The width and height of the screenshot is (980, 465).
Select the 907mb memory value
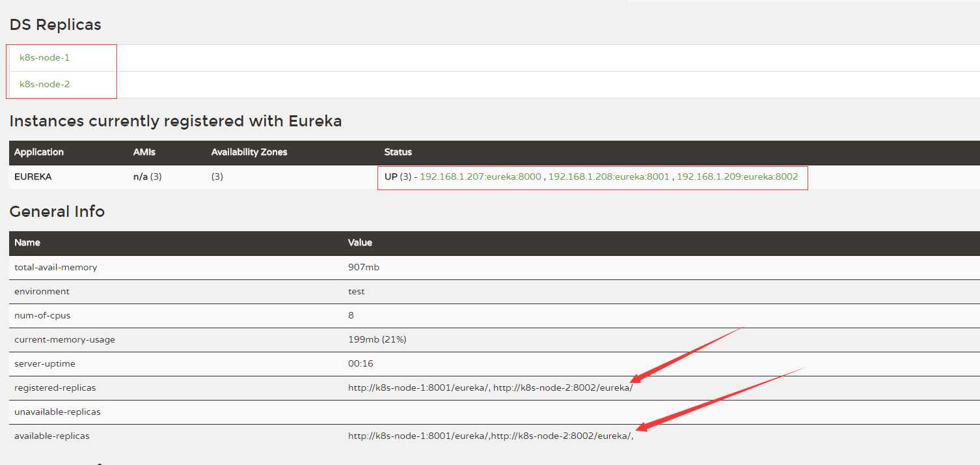[364, 268]
